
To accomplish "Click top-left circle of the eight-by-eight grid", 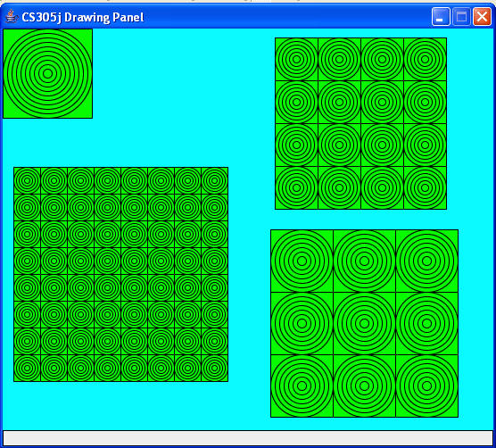I will pos(27,180).
